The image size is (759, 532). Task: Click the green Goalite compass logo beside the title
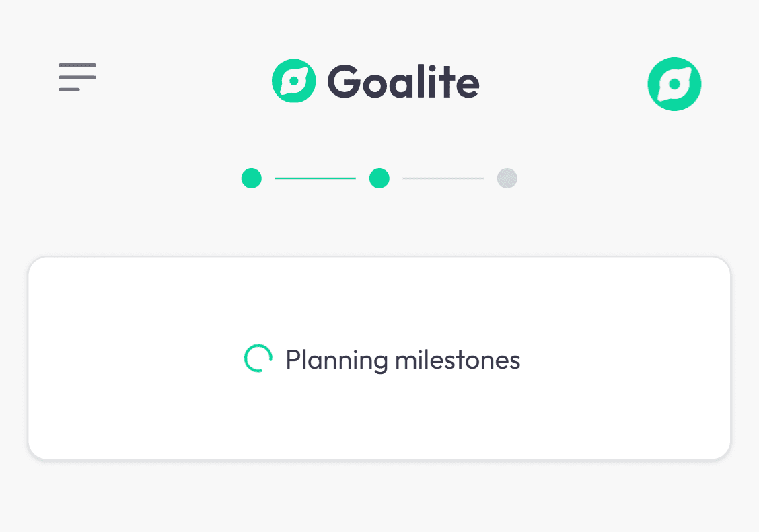[x=294, y=81]
